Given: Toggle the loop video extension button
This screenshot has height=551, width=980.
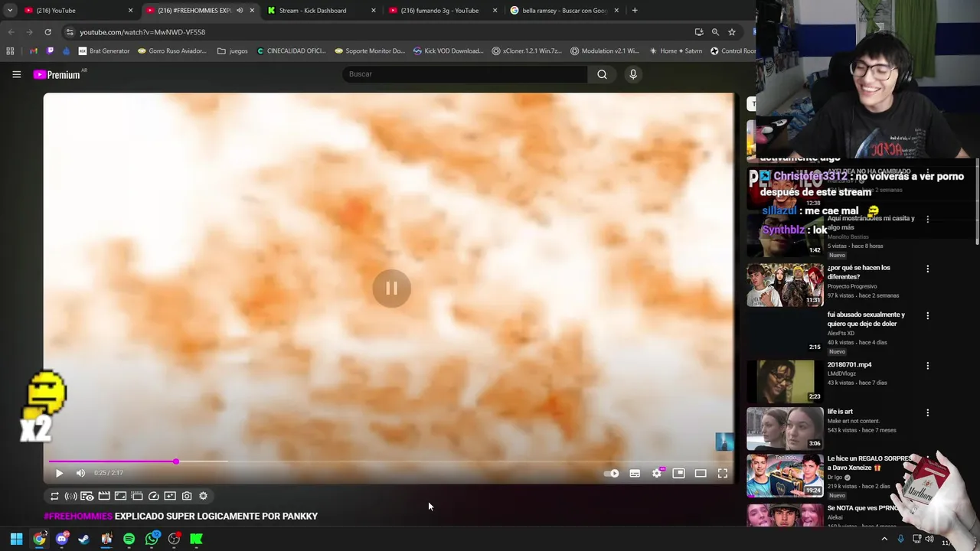Looking at the screenshot, I should point(54,496).
